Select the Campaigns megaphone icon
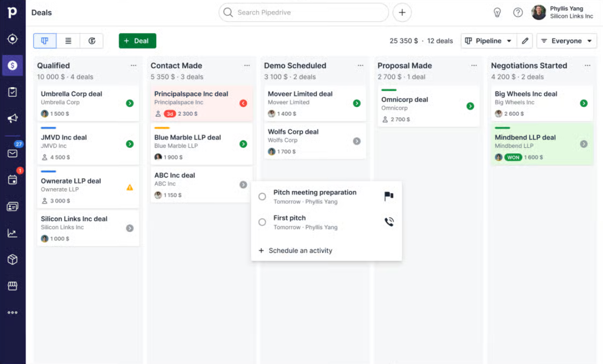 point(13,118)
